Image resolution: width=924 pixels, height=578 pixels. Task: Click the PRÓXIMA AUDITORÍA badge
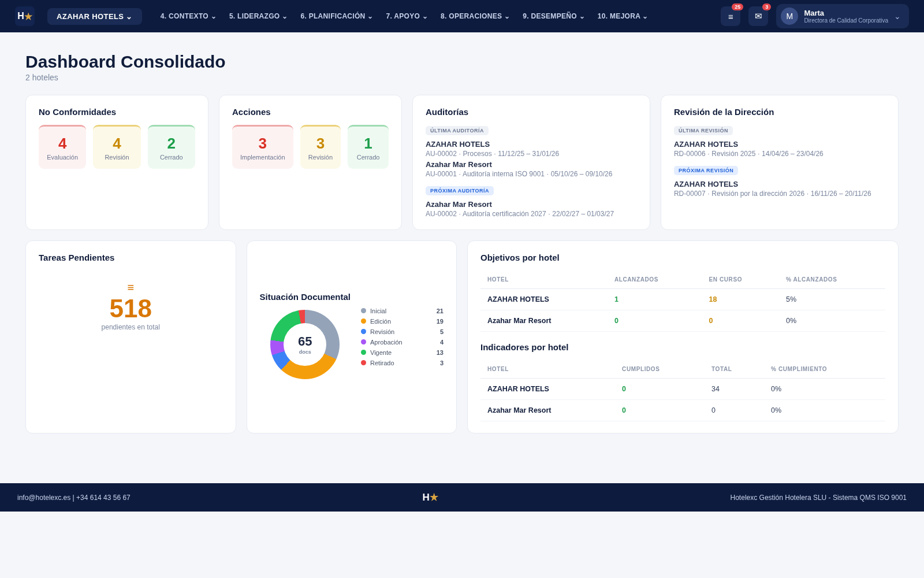click(x=460, y=191)
